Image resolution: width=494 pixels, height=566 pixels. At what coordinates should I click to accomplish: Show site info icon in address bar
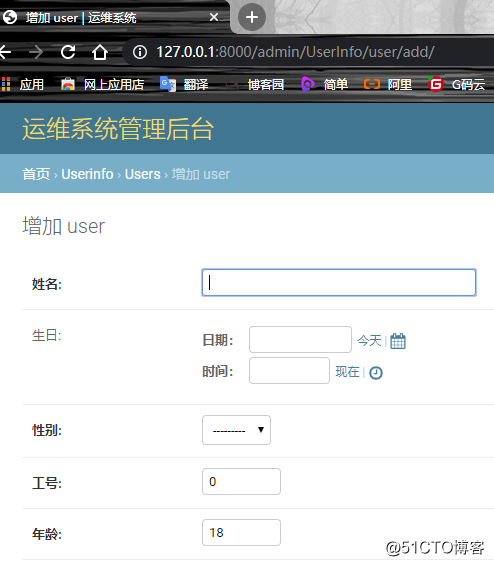pos(140,52)
